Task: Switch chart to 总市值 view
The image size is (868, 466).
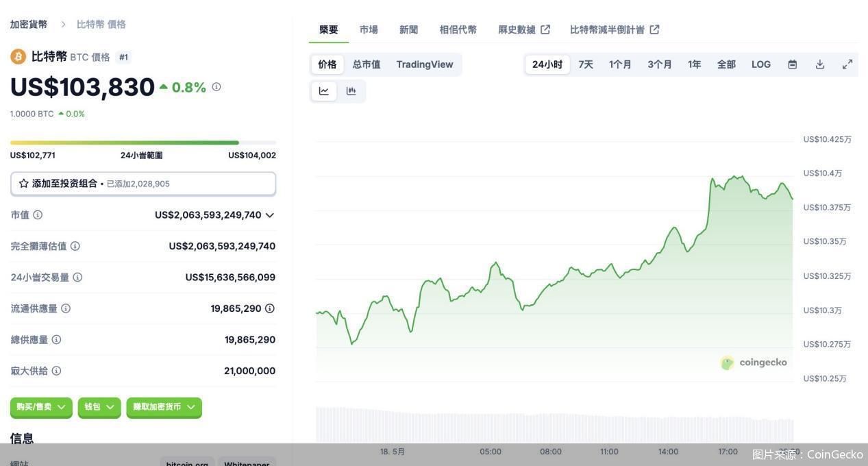Action: click(x=367, y=64)
